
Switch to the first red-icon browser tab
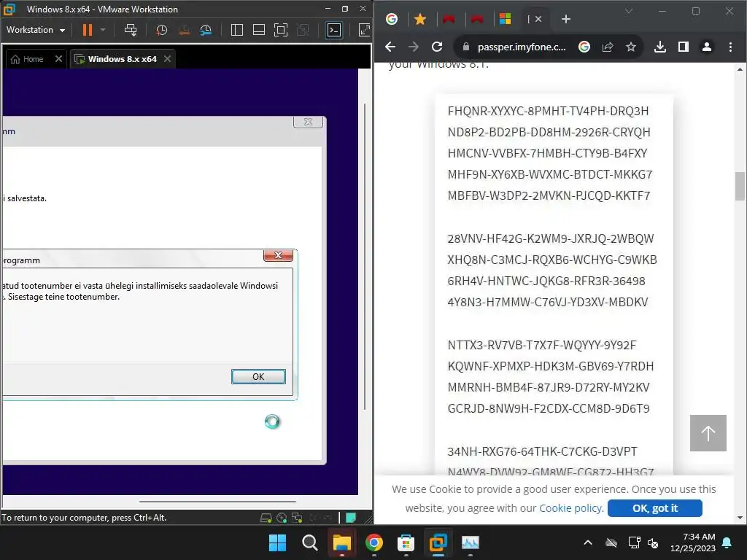pos(449,19)
